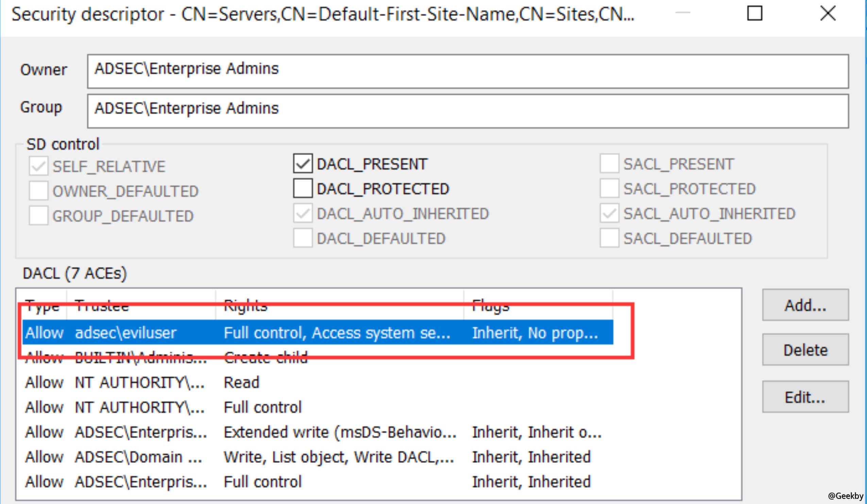
Task: Click inside the Group text field
Action: tap(468, 111)
